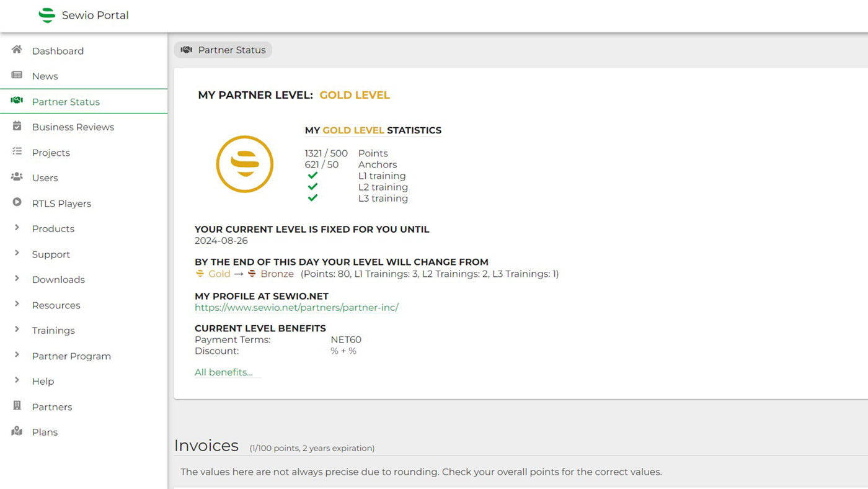Click the L2 training green checkmark
The height and width of the screenshot is (489, 868).
[312, 187]
